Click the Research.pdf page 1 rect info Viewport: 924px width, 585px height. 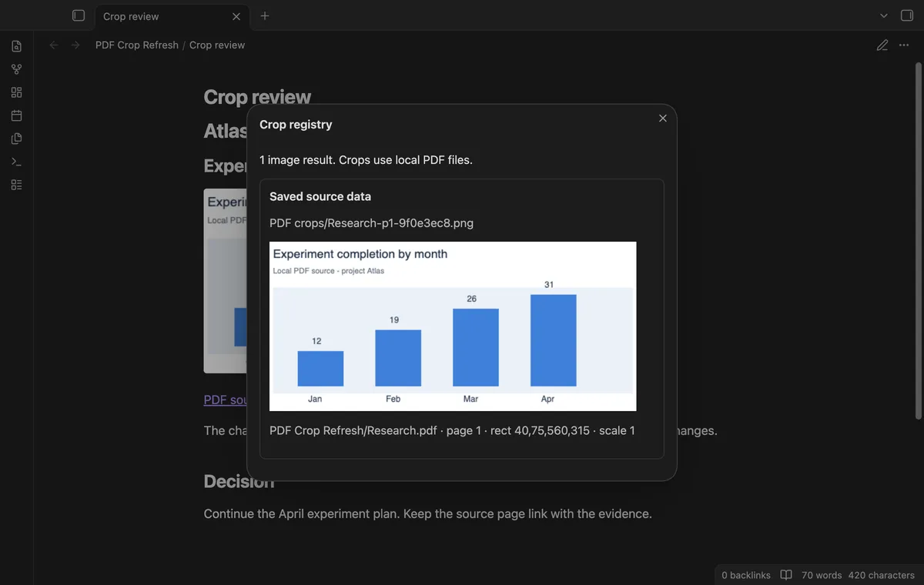click(452, 430)
